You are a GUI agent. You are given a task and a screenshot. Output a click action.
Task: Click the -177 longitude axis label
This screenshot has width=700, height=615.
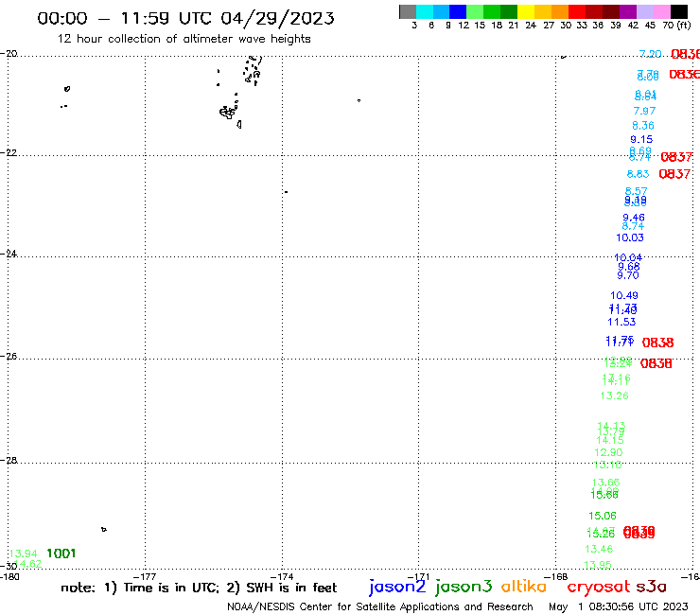click(145, 576)
